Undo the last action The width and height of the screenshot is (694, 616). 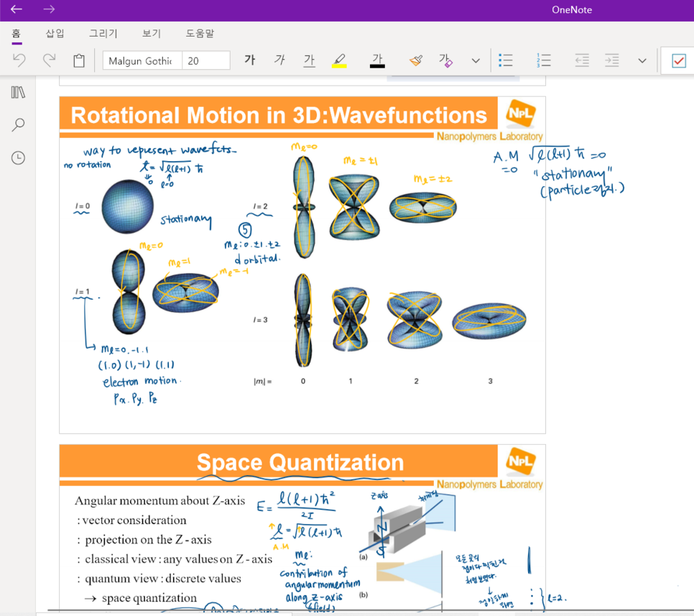coord(19,60)
